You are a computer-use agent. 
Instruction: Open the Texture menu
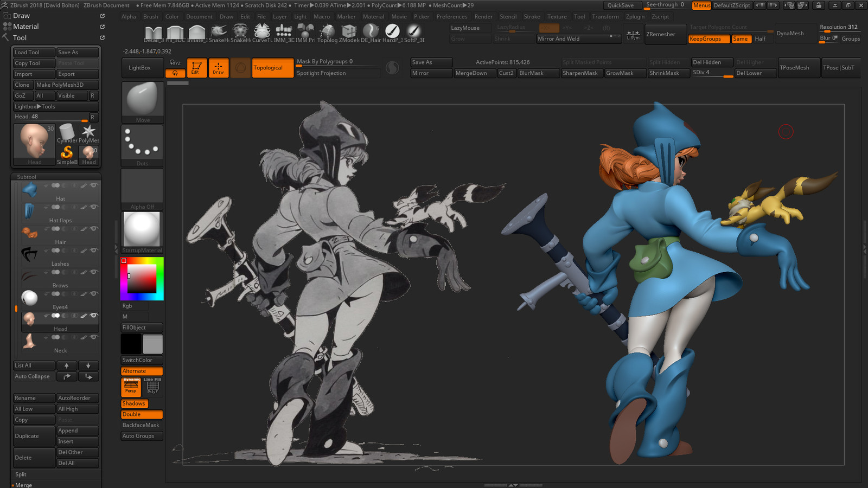click(x=557, y=17)
